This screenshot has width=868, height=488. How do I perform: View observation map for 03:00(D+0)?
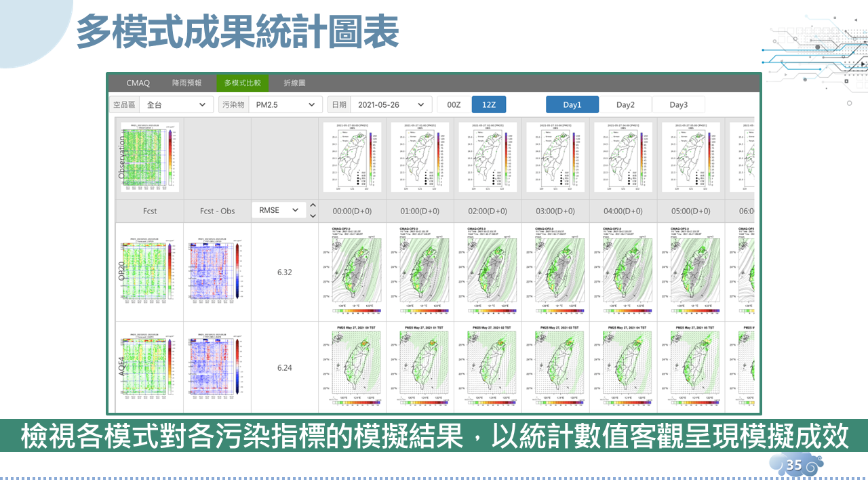[x=555, y=157]
